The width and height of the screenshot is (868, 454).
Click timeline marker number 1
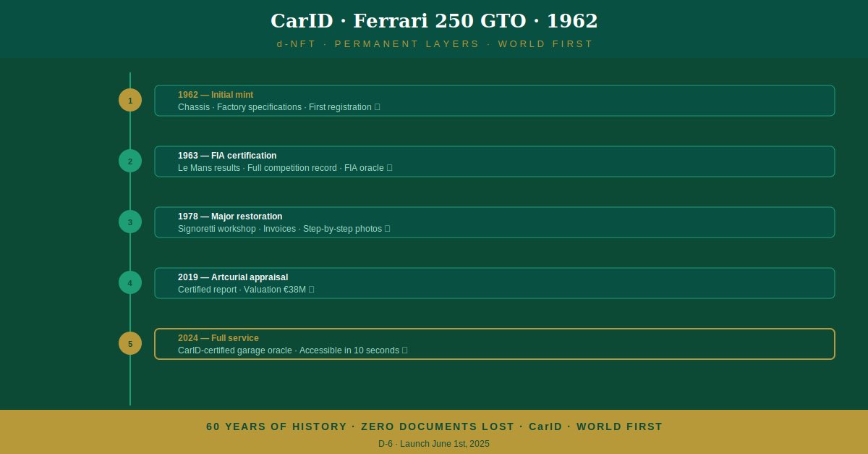pyautogui.click(x=130, y=100)
